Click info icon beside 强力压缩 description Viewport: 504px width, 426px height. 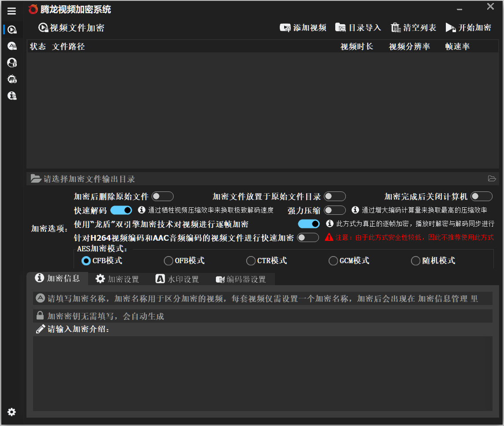(355, 210)
